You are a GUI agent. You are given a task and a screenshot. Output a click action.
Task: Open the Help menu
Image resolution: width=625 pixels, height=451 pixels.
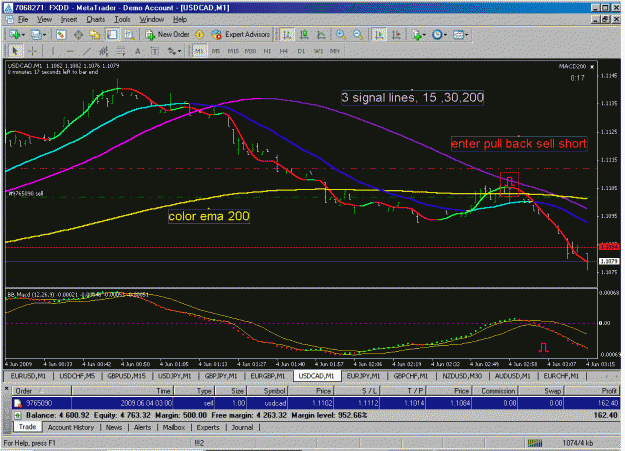pyautogui.click(x=180, y=19)
